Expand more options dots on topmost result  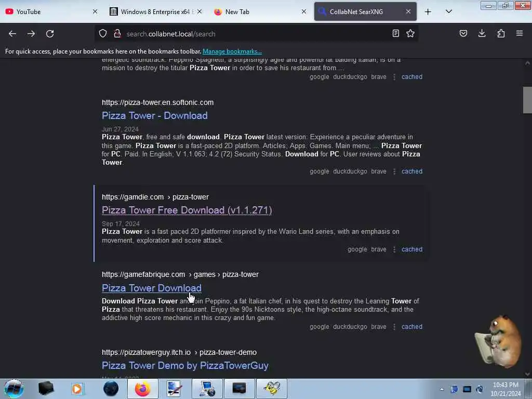click(394, 77)
